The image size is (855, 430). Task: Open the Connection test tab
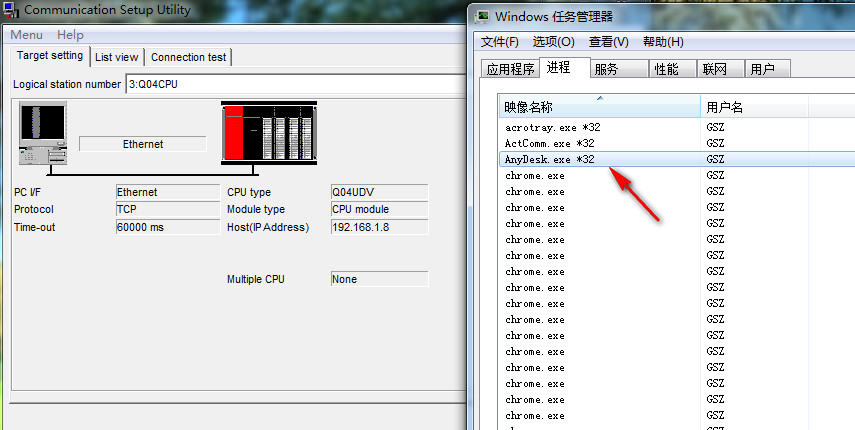(x=189, y=57)
